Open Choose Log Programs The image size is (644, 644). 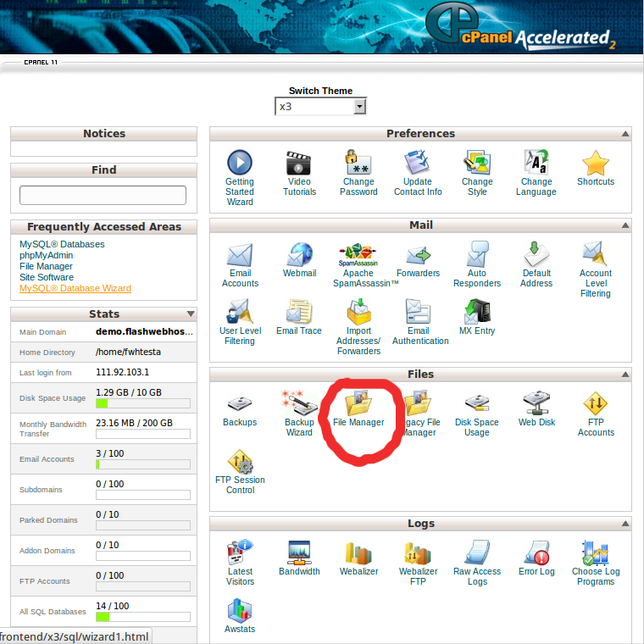pos(596,552)
